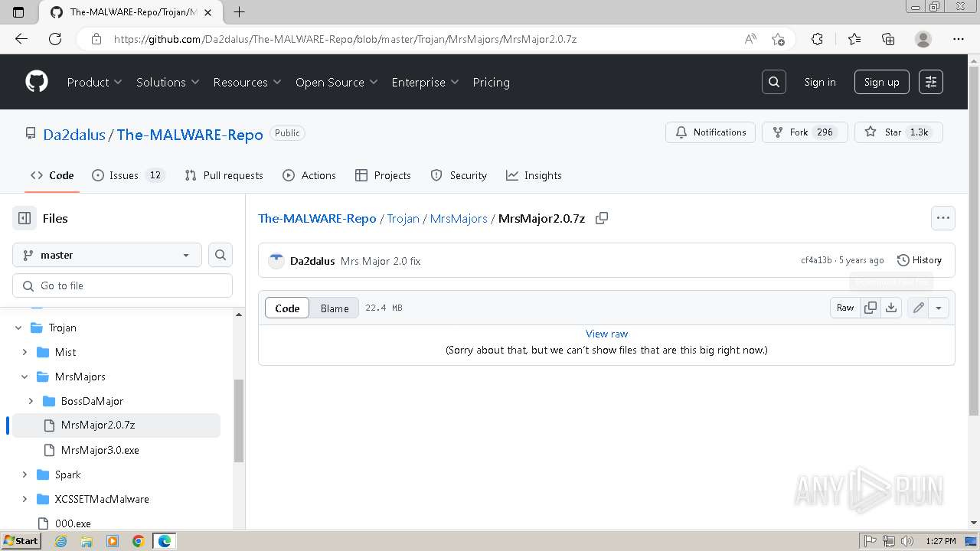
Task: Expand the Enterprise menu
Action: pyautogui.click(x=425, y=82)
